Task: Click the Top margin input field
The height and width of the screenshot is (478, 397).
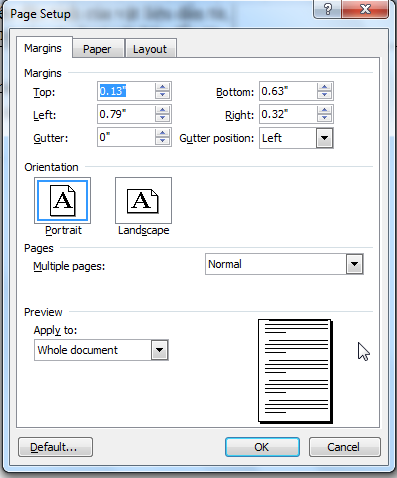Action: pyautogui.click(x=126, y=91)
